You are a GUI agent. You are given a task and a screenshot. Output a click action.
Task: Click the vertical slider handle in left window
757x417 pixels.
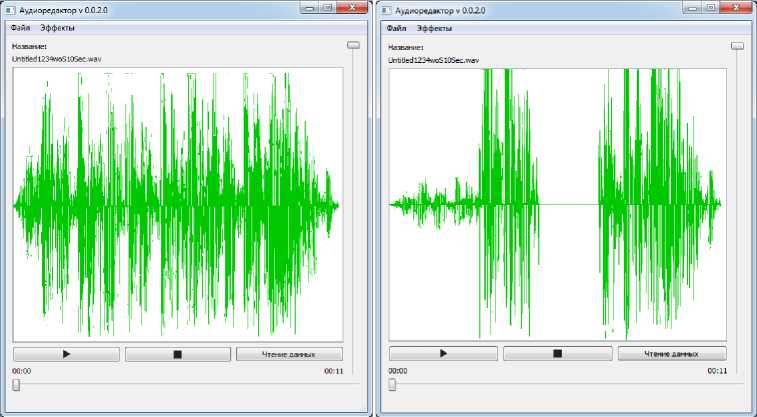tap(353, 45)
